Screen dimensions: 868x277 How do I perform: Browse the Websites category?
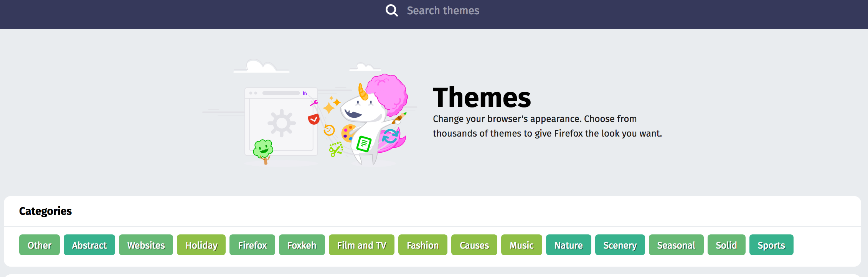(x=146, y=245)
